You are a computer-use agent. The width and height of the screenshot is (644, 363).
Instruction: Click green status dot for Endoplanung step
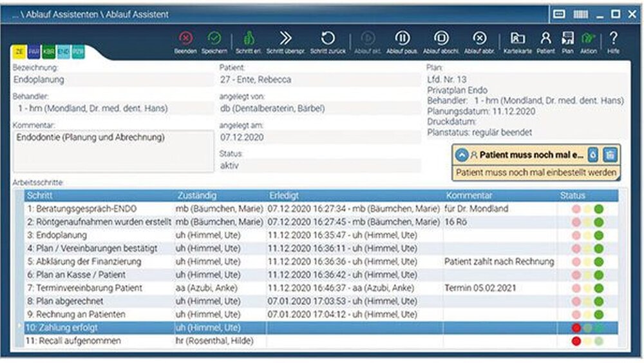point(599,235)
